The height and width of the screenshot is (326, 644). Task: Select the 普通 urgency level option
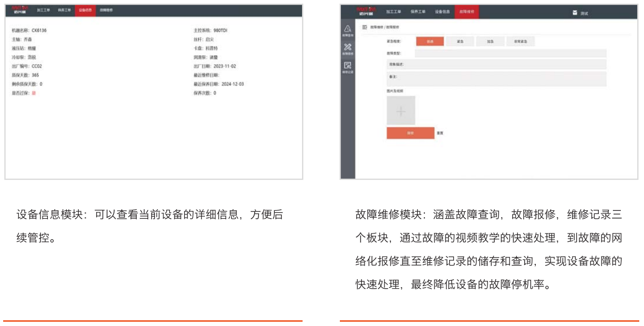point(430,41)
